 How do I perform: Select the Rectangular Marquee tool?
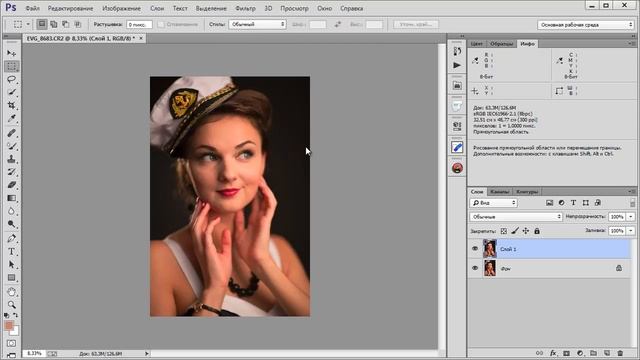point(11,67)
